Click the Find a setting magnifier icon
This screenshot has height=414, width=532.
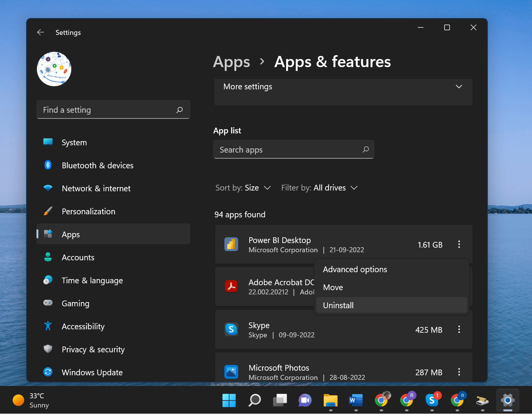[180, 110]
